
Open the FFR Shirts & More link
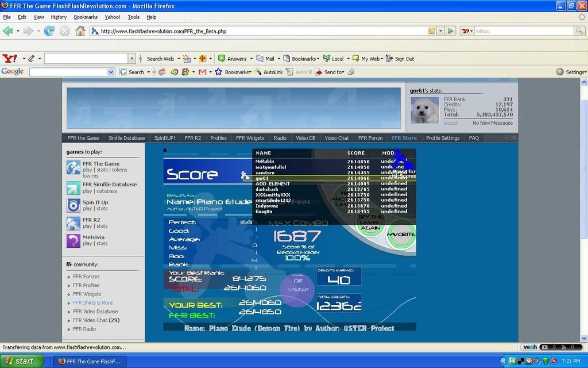pos(92,302)
